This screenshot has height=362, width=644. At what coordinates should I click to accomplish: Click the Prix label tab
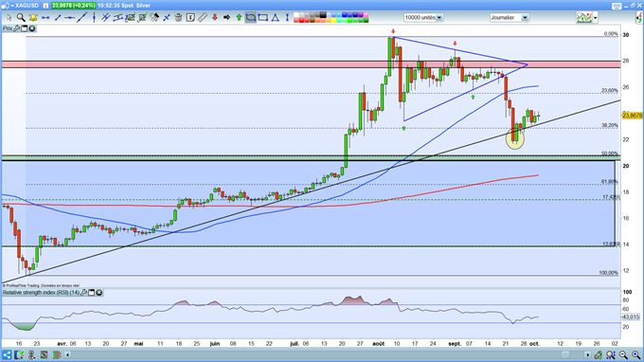click(x=8, y=28)
